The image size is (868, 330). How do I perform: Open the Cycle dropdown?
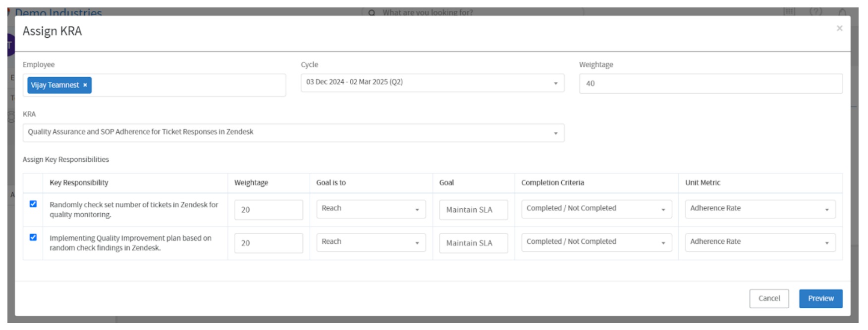(x=432, y=83)
